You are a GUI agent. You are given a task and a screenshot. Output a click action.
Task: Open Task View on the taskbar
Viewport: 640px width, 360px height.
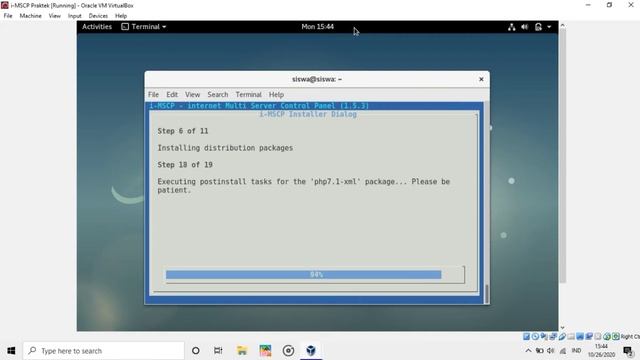218,351
